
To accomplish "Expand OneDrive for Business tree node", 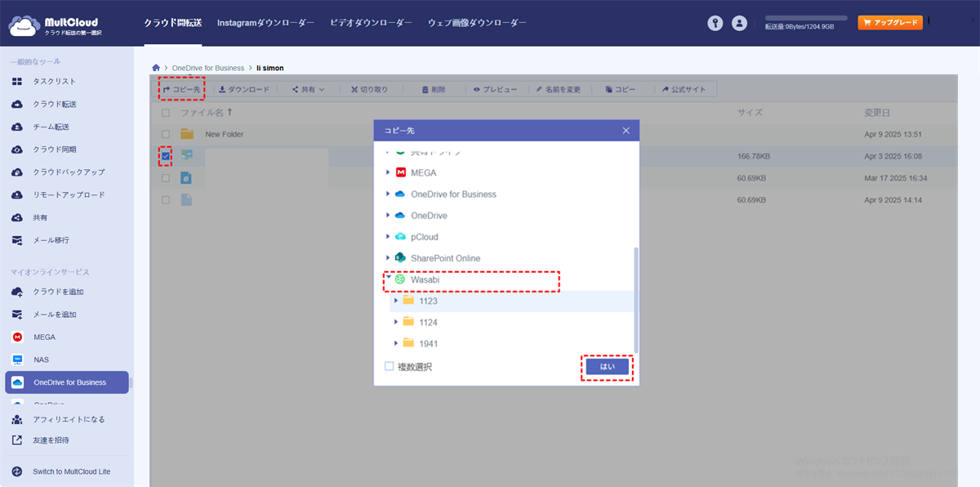I will click(x=389, y=194).
